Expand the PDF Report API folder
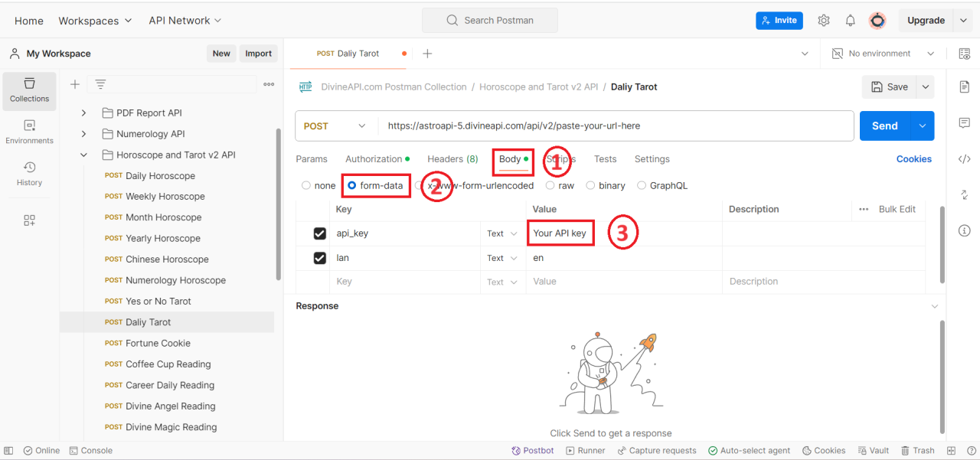This screenshot has width=980, height=460. [x=84, y=113]
